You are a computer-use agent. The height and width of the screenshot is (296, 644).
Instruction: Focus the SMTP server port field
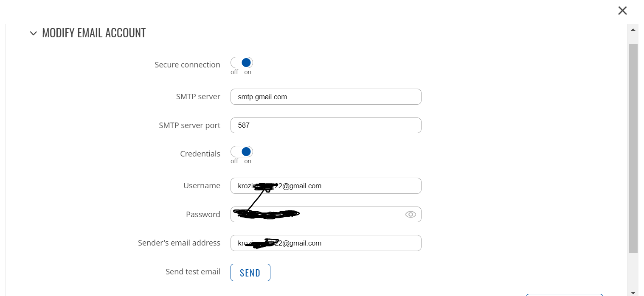[326, 126]
